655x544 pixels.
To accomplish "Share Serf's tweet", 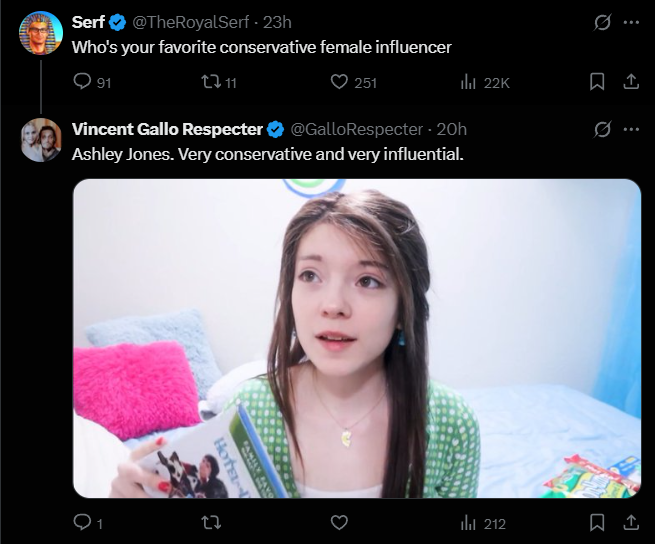I will (x=630, y=82).
